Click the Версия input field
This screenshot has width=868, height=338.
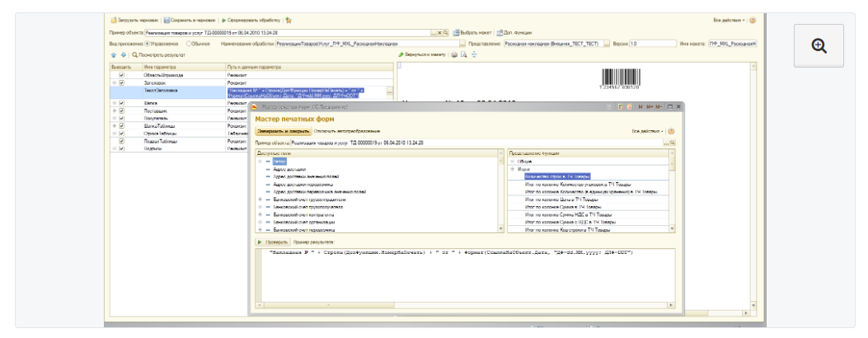click(x=651, y=43)
